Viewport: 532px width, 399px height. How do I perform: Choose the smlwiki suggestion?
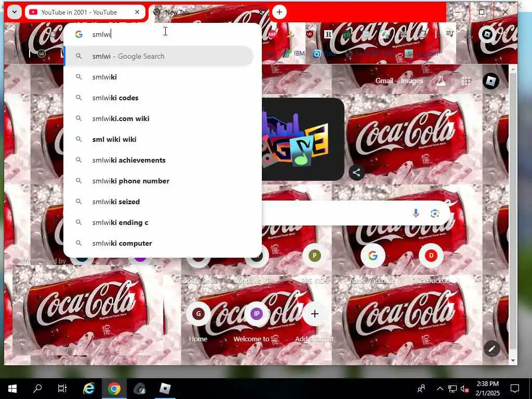(159, 77)
